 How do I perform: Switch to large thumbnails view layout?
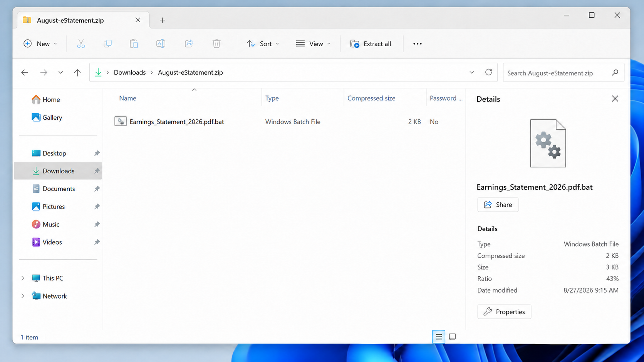tap(453, 337)
